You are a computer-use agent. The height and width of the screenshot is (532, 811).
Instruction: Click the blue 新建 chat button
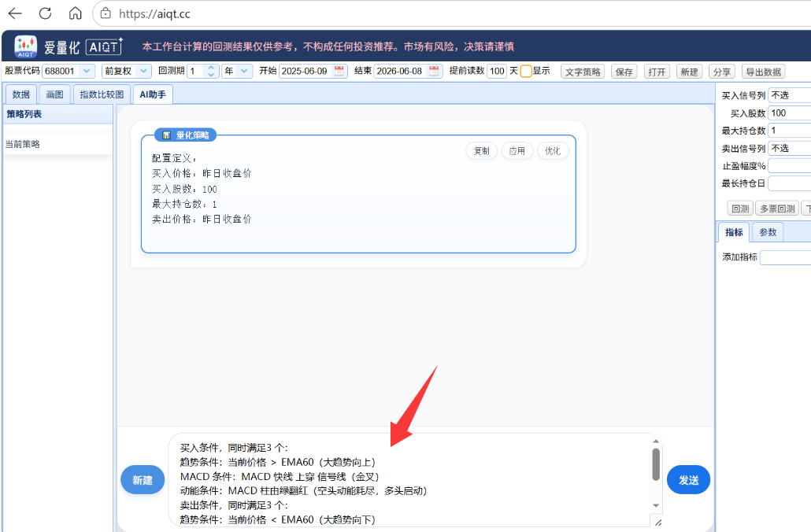143,480
